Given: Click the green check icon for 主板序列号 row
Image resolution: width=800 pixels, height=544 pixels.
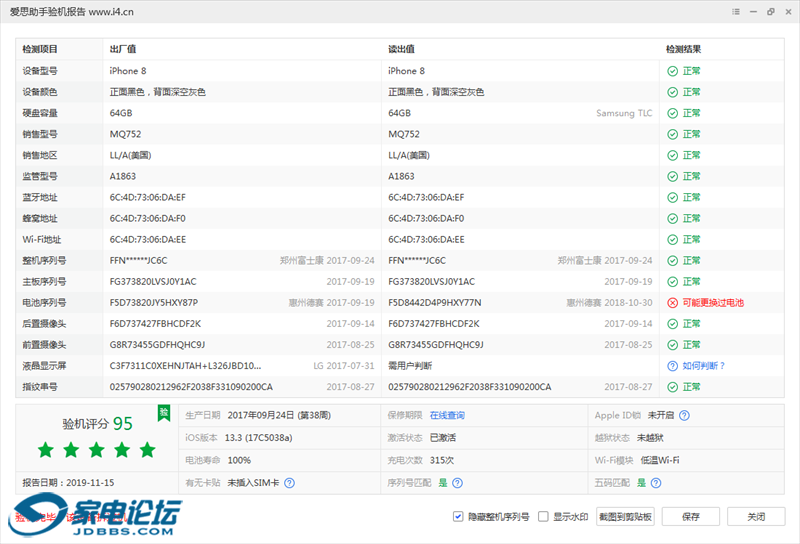Looking at the screenshot, I should 672,282.
